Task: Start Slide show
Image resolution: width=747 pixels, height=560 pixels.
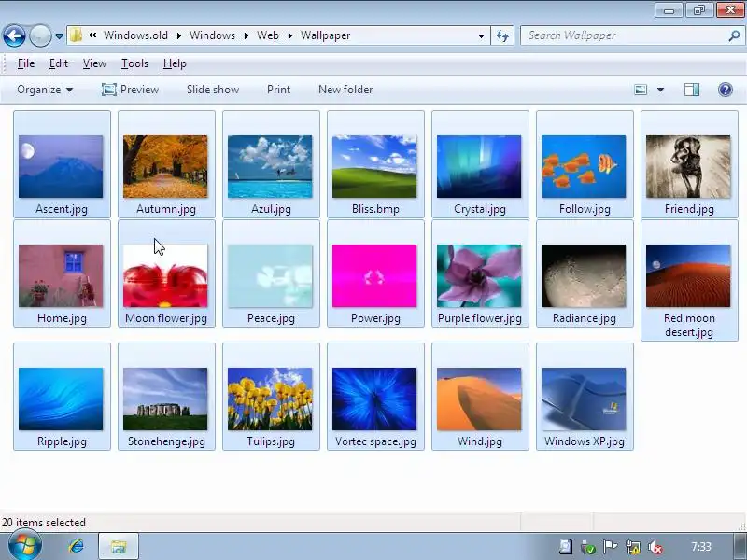Action: tap(213, 90)
